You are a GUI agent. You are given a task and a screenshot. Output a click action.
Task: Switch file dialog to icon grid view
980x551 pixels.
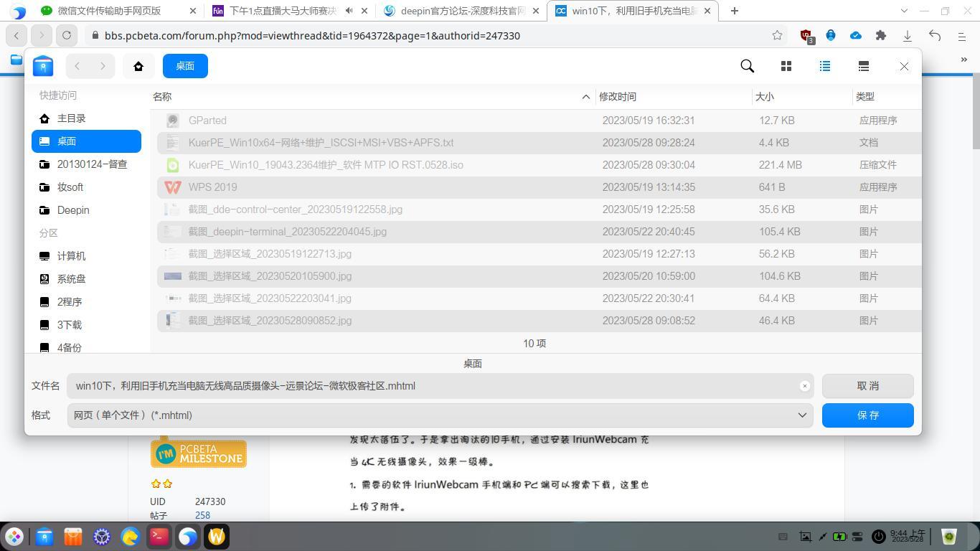tap(786, 66)
